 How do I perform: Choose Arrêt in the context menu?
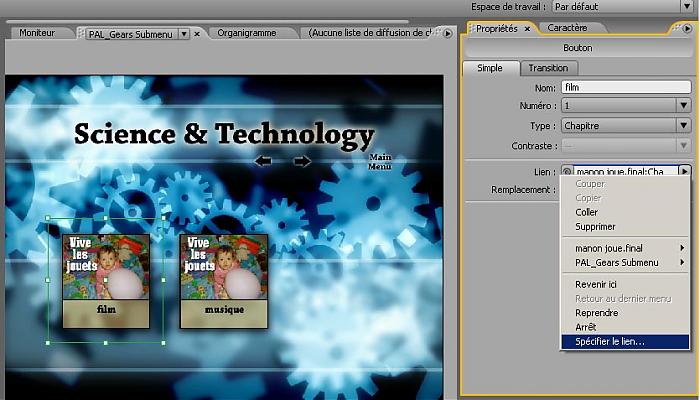[625, 327]
